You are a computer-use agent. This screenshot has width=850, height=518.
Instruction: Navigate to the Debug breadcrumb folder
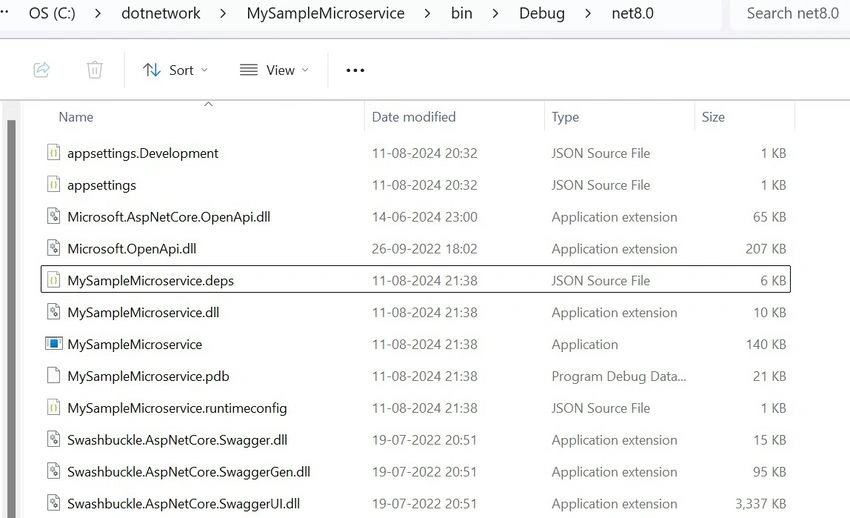[542, 13]
